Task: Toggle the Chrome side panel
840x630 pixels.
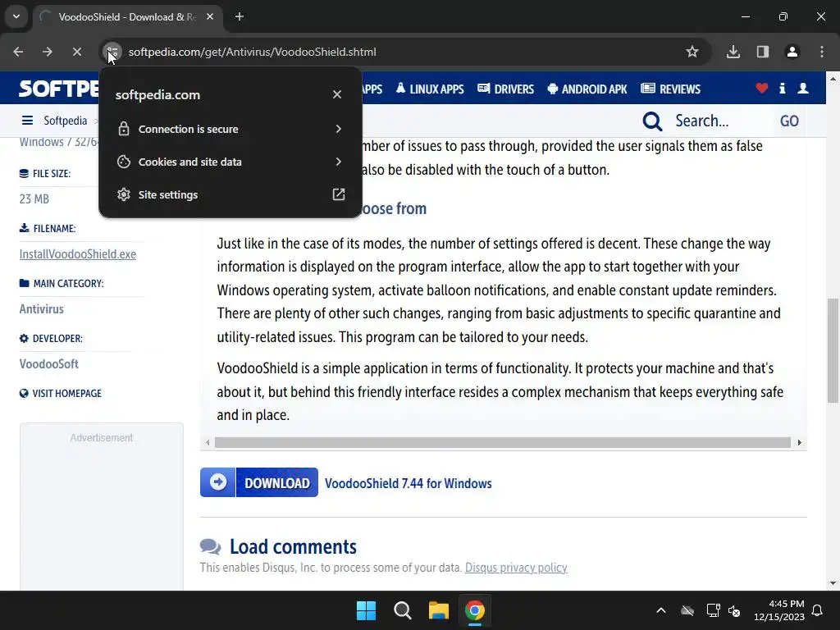Action: 763,52
